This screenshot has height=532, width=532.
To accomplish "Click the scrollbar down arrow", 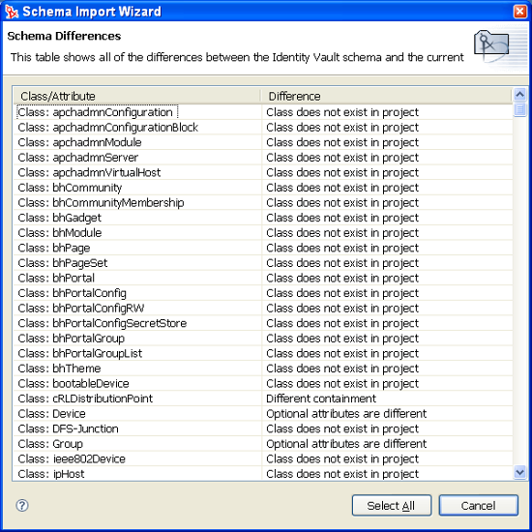I will pos(520,472).
